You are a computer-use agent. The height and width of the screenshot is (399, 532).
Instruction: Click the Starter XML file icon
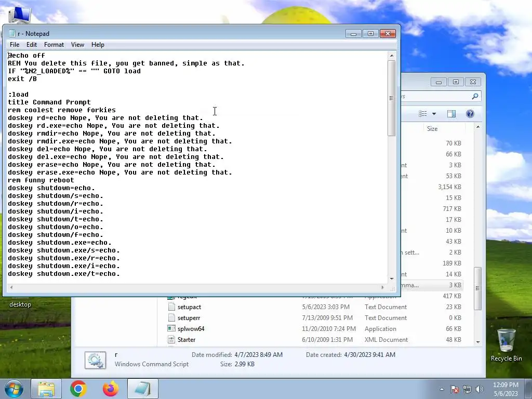(171, 339)
